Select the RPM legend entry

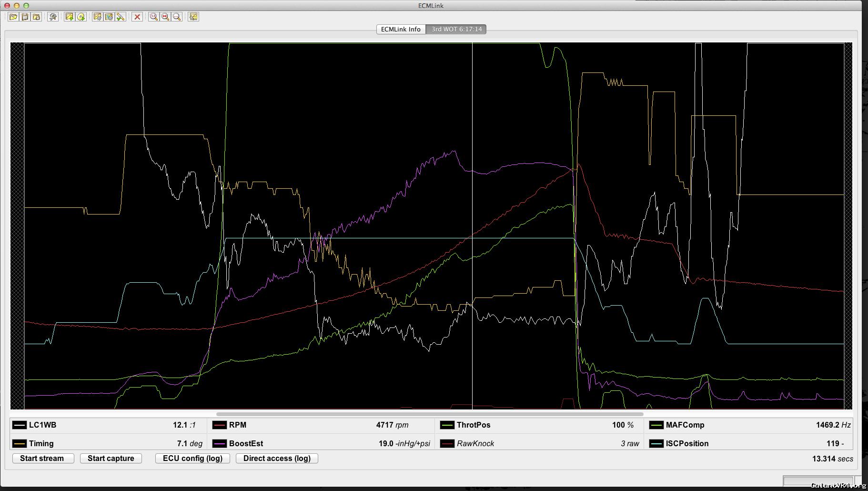click(x=237, y=425)
